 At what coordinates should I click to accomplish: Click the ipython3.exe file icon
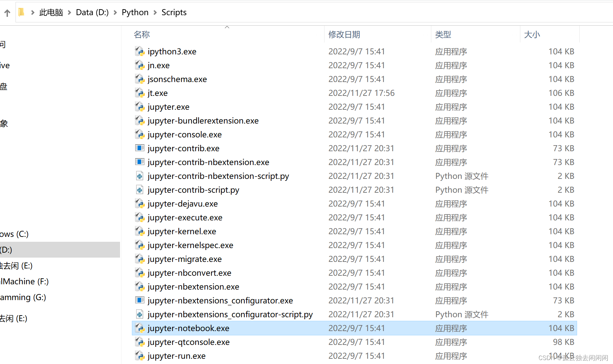tap(140, 51)
